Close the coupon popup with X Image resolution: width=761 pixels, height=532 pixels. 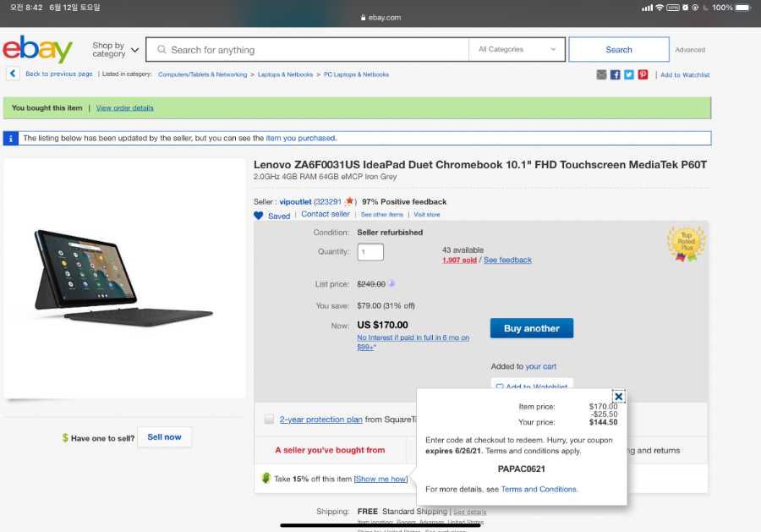click(619, 397)
